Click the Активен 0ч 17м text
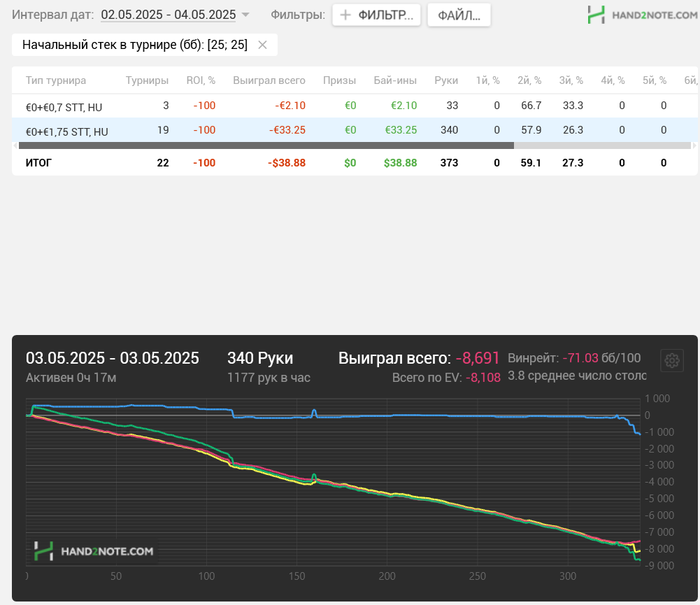Image resolution: width=700 pixels, height=605 pixels. point(71,378)
